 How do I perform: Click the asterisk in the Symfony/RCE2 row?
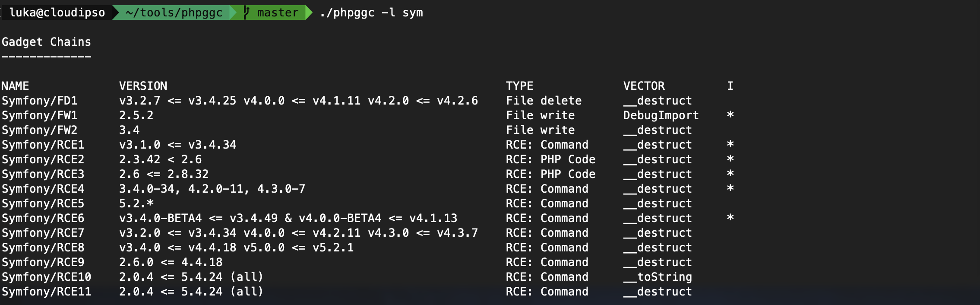pyautogui.click(x=730, y=159)
